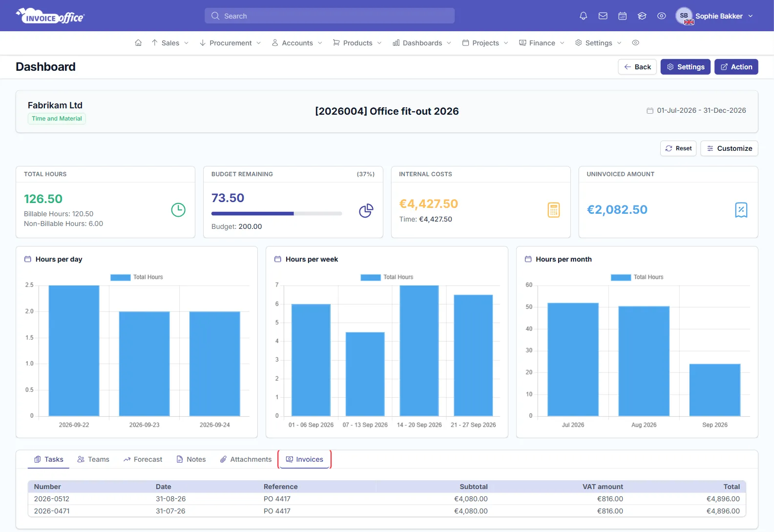Click the €2,082.50 uninvoiced amount
774x532 pixels.
[617, 210]
